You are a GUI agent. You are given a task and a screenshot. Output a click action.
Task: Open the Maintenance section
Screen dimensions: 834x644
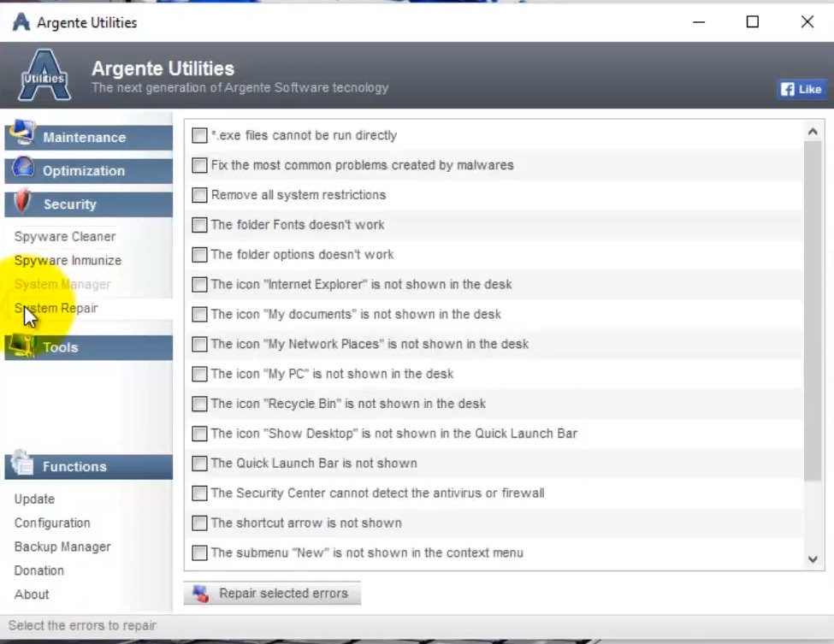click(x=89, y=138)
